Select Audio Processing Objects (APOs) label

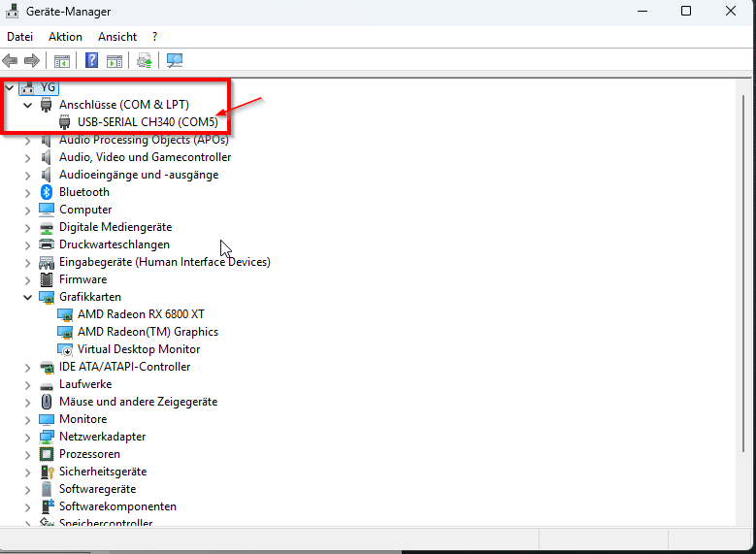(144, 140)
